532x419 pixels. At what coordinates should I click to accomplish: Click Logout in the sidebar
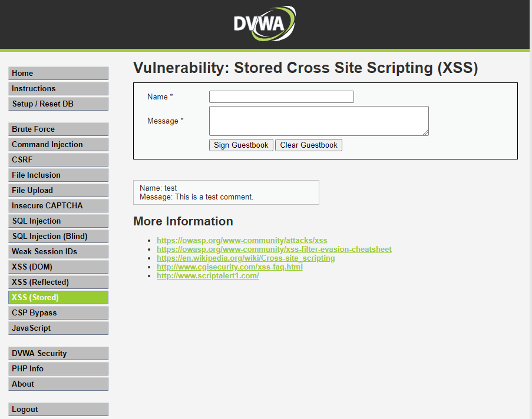[x=58, y=409]
